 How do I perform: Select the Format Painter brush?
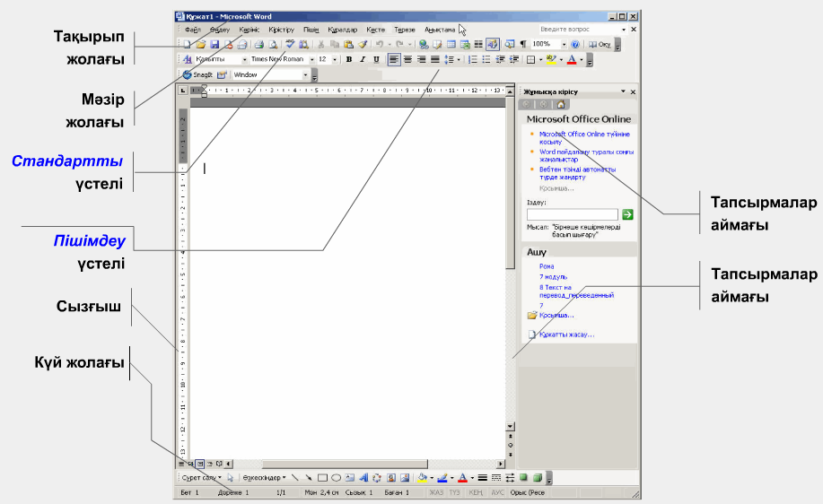(x=363, y=45)
